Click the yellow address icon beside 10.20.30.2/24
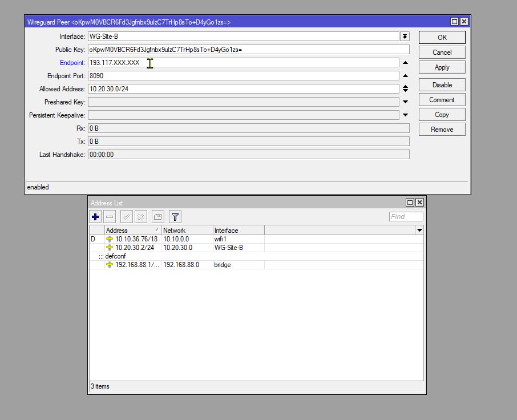Viewport: 517px width, 420px height. click(109, 248)
